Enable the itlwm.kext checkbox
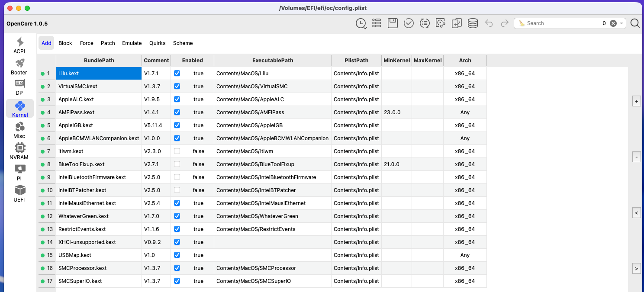The width and height of the screenshot is (644, 292). coord(177,151)
